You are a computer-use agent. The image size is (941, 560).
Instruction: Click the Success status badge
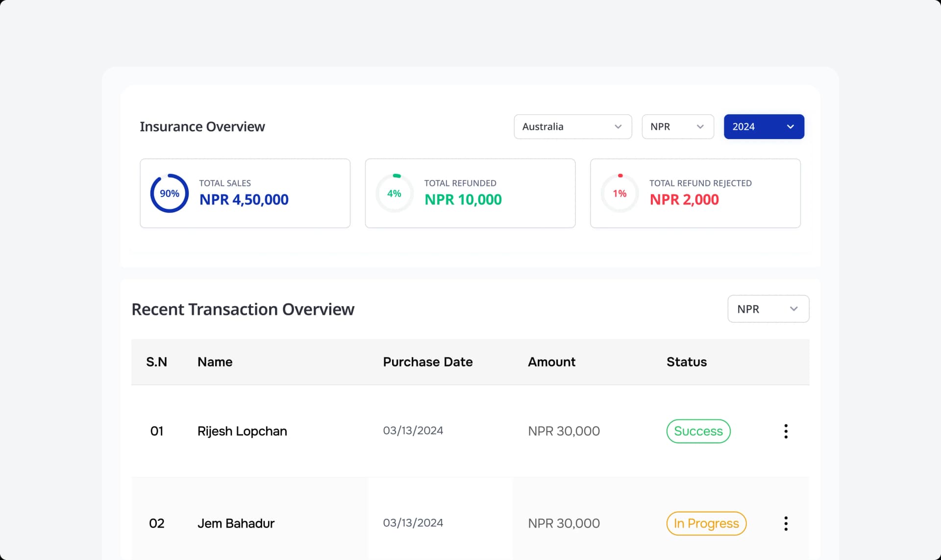pos(698,431)
